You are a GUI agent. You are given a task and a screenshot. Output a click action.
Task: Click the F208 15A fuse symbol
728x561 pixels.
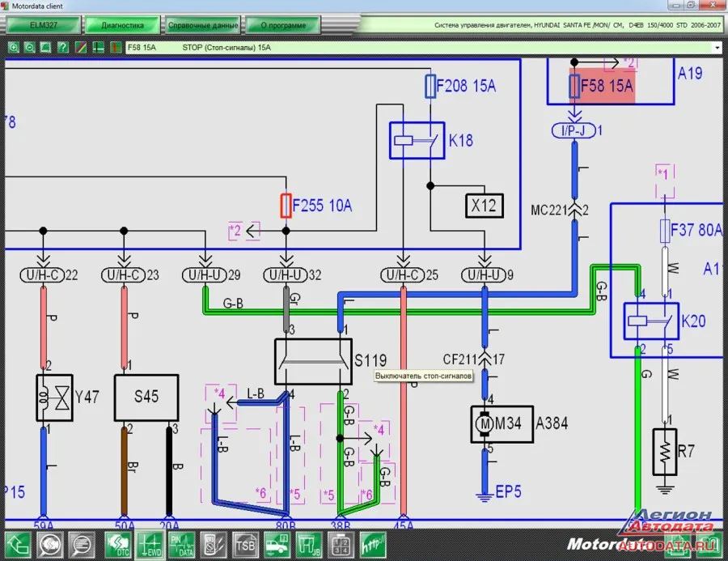pos(430,86)
